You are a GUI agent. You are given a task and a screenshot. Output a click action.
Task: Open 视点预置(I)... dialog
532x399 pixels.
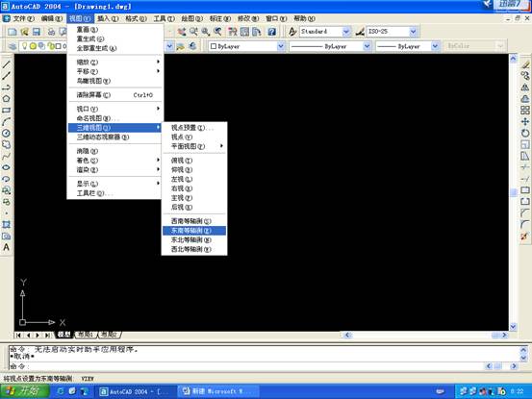tap(194, 128)
